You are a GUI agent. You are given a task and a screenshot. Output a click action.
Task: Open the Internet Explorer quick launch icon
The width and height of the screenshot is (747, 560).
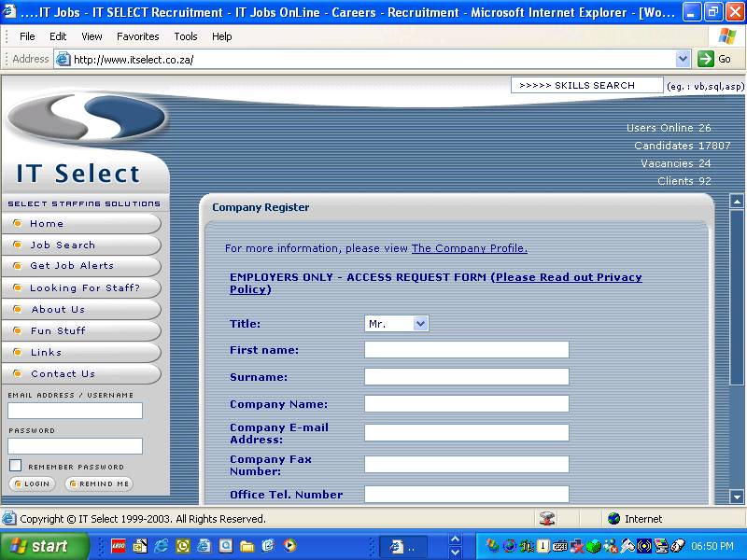coord(161,546)
